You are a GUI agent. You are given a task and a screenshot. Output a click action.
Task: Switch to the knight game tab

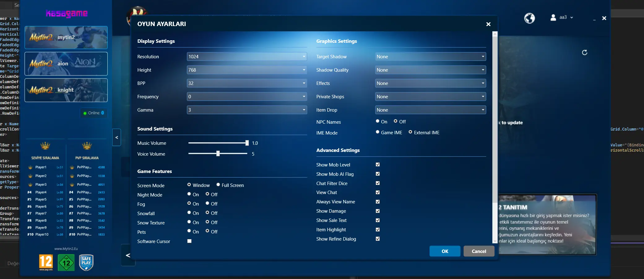point(66,90)
